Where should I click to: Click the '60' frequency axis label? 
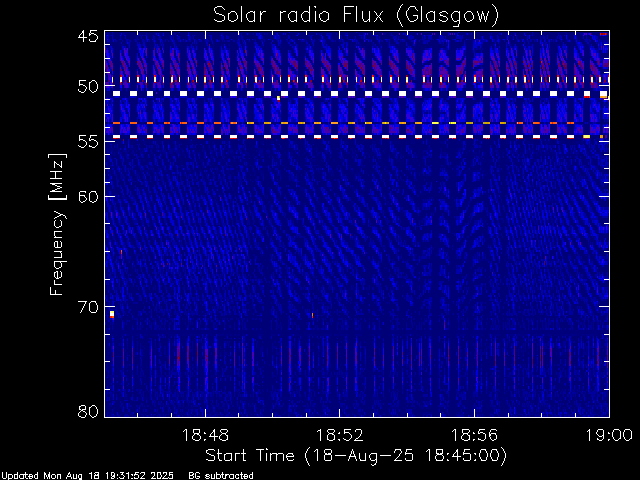pyautogui.click(x=88, y=196)
